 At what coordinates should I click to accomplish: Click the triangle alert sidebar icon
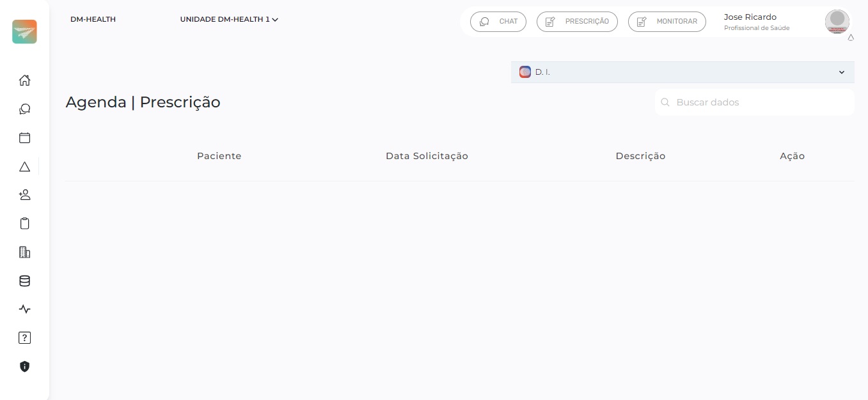pyautogui.click(x=24, y=167)
